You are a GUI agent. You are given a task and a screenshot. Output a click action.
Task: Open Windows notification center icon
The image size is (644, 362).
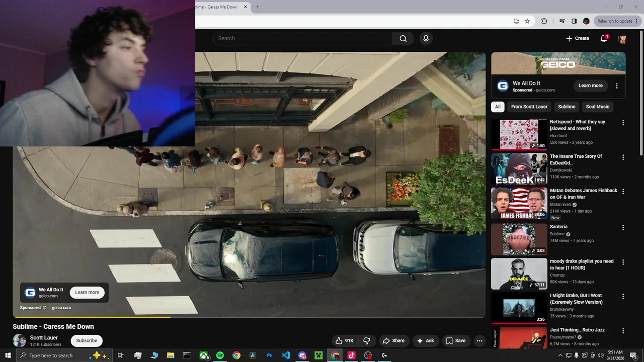(x=633, y=355)
